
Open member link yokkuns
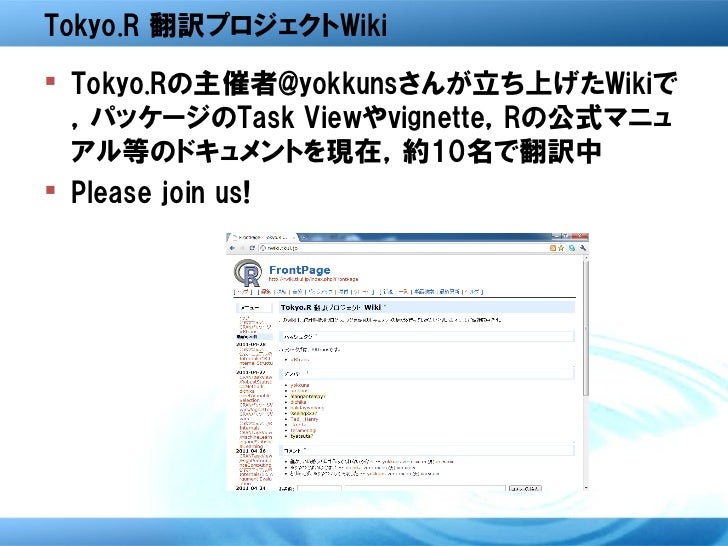(x=299, y=385)
